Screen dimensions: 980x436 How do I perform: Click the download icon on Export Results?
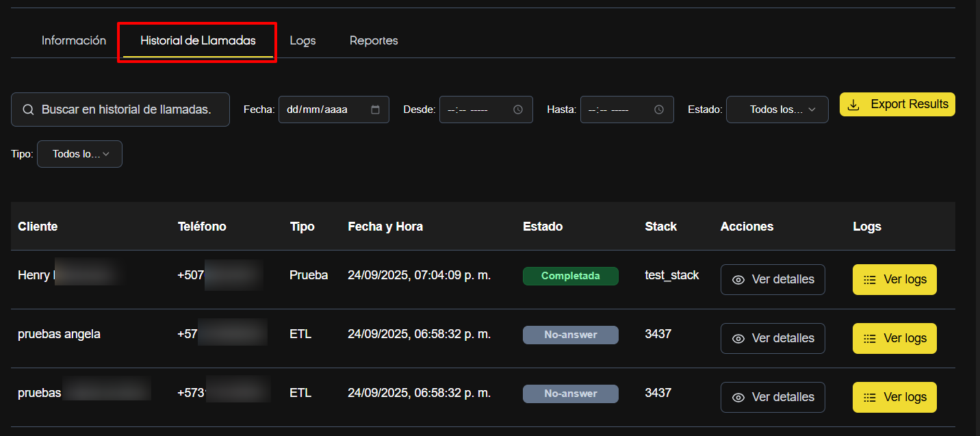(853, 105)
